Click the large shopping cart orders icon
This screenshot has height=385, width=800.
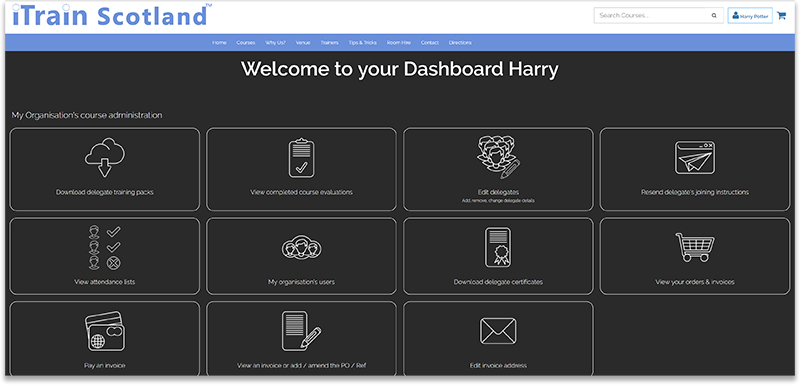(695, 247)
